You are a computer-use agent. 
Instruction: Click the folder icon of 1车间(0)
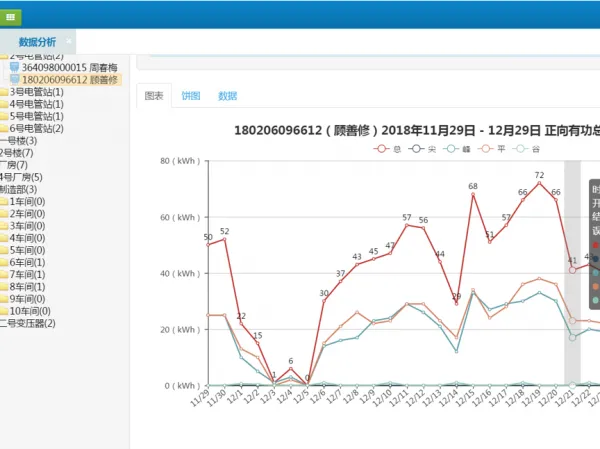point(4,202)
